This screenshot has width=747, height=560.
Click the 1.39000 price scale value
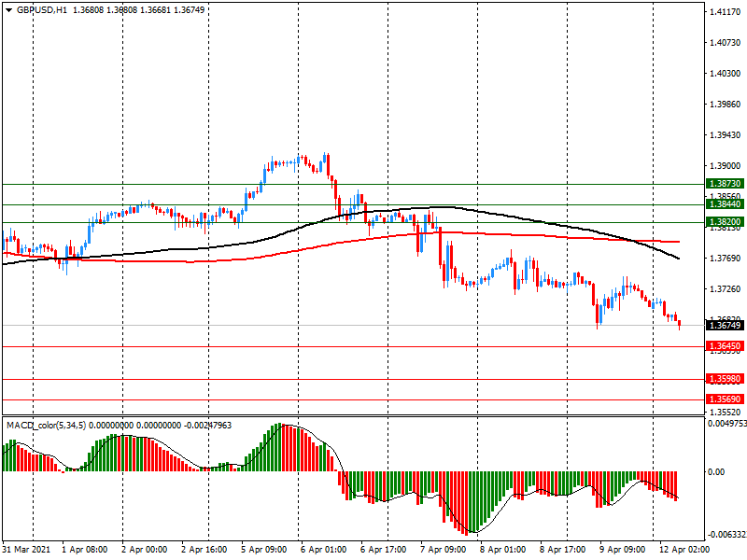coord(726,166)
